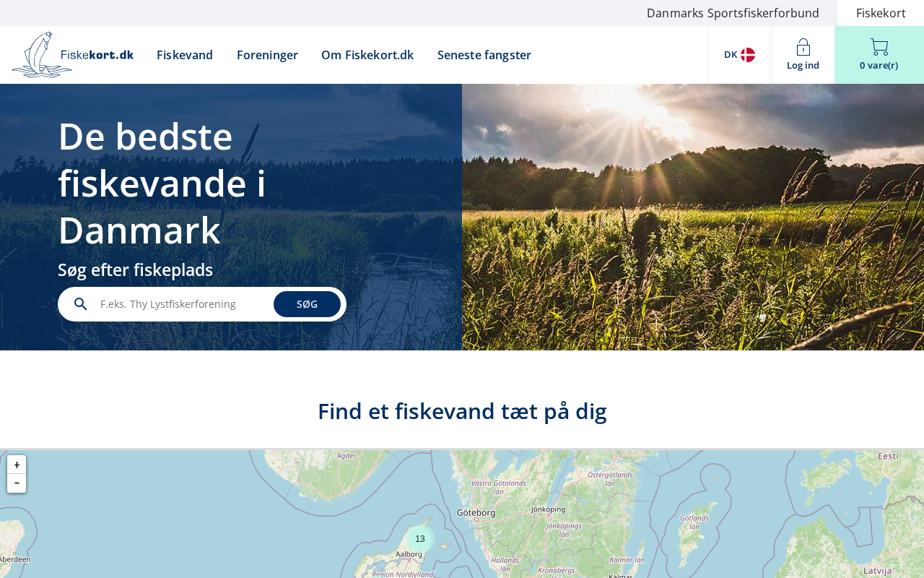924x578 pixels.
Task: Click the Fiskekort.dk fish logo
Action: 72,54
